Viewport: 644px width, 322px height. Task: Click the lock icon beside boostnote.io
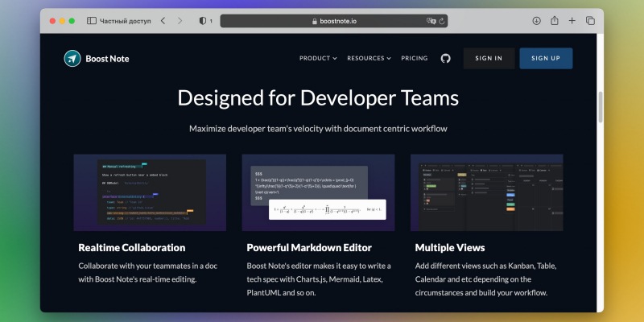(315, 21)
